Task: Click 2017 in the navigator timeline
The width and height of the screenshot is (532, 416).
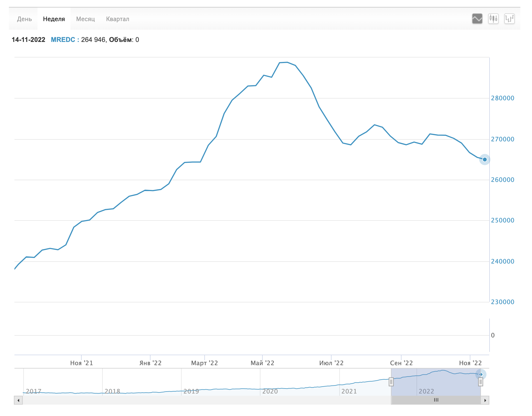Action: pos(34,391)
